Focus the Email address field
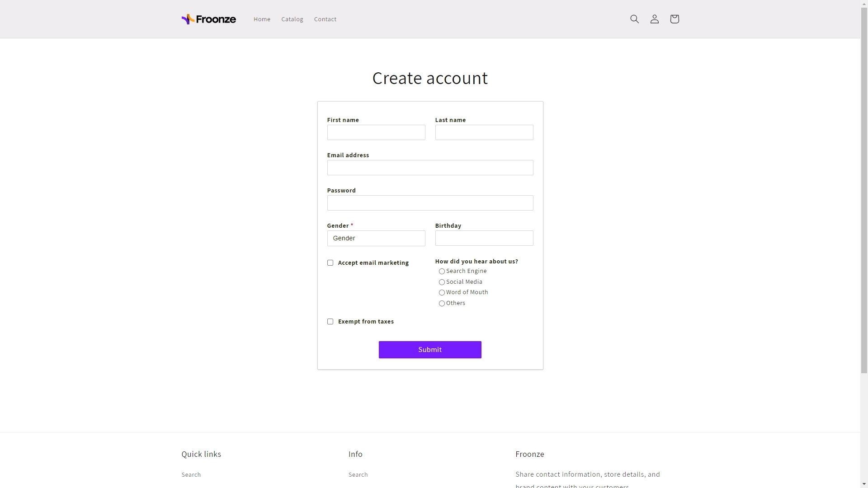868x488 pixels. 430,168
